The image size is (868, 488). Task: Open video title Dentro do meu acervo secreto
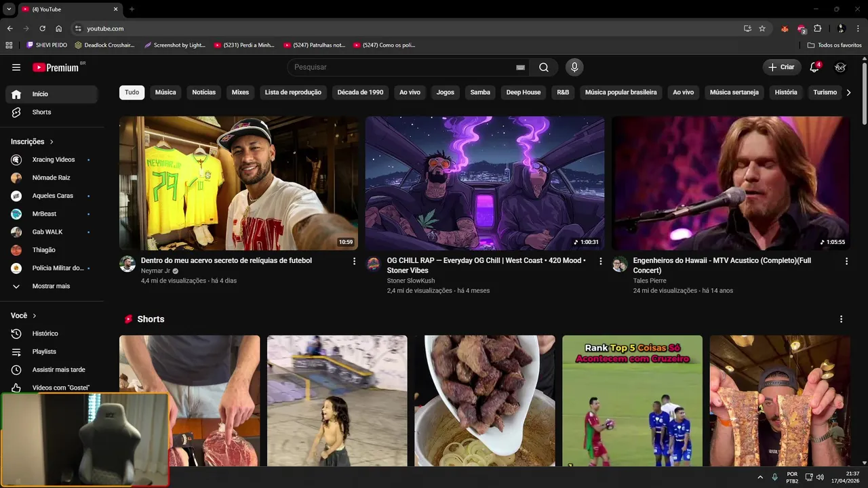tap(226, 260)
